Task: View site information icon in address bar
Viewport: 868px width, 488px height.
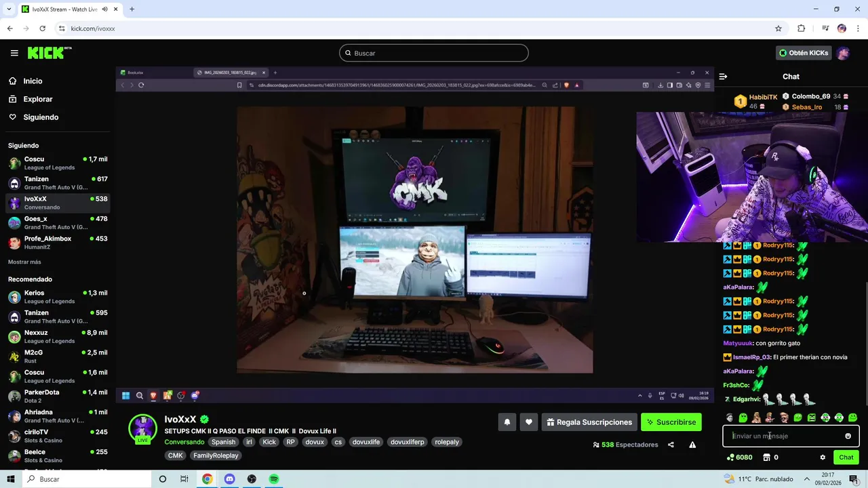Action: [62, 28]
